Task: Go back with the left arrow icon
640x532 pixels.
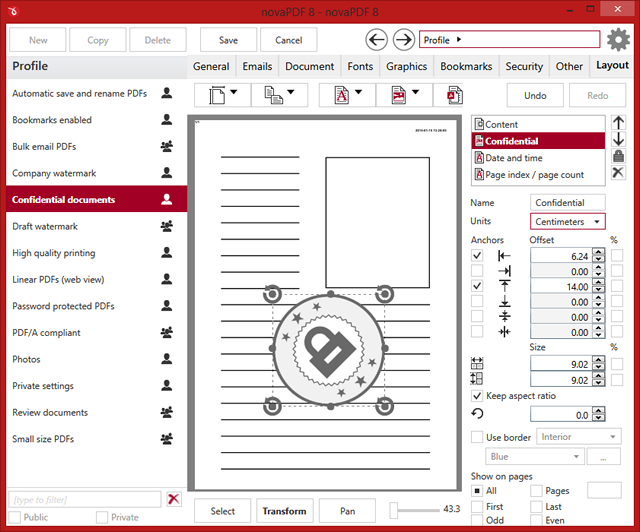Action: 376,40
